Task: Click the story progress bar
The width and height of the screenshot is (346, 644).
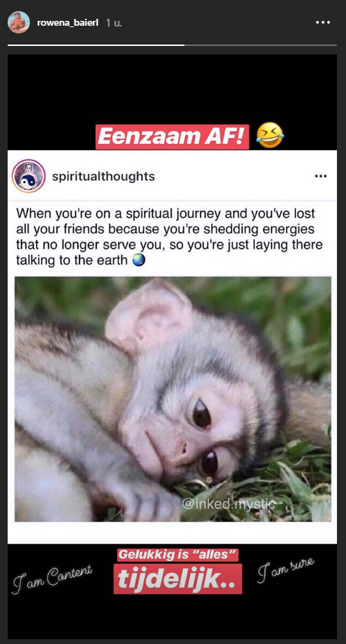Action: pyautogui.click(x=172, y=45)
